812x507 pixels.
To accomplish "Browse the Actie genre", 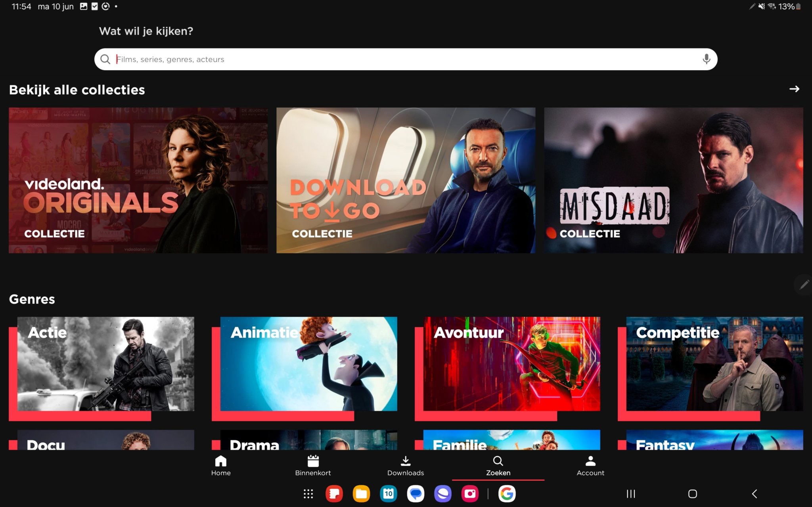I will point(101,368).
